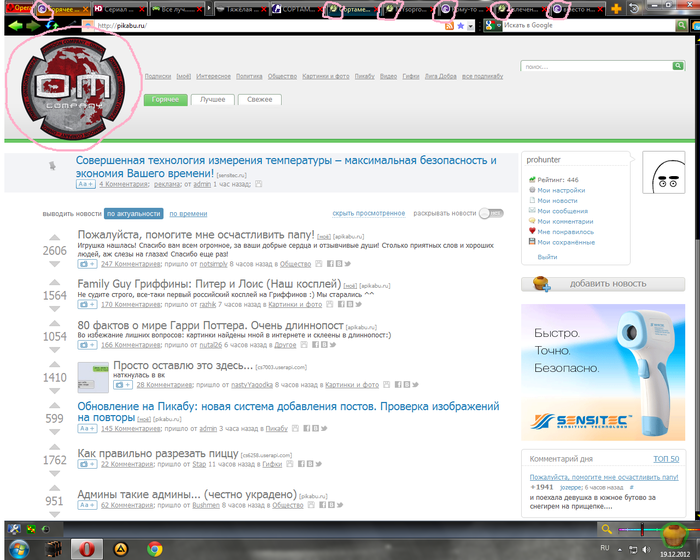Click the cupcake icon on добавить новость
The width and height of the screenshot is (700, 560).
(x=541, y=284)
